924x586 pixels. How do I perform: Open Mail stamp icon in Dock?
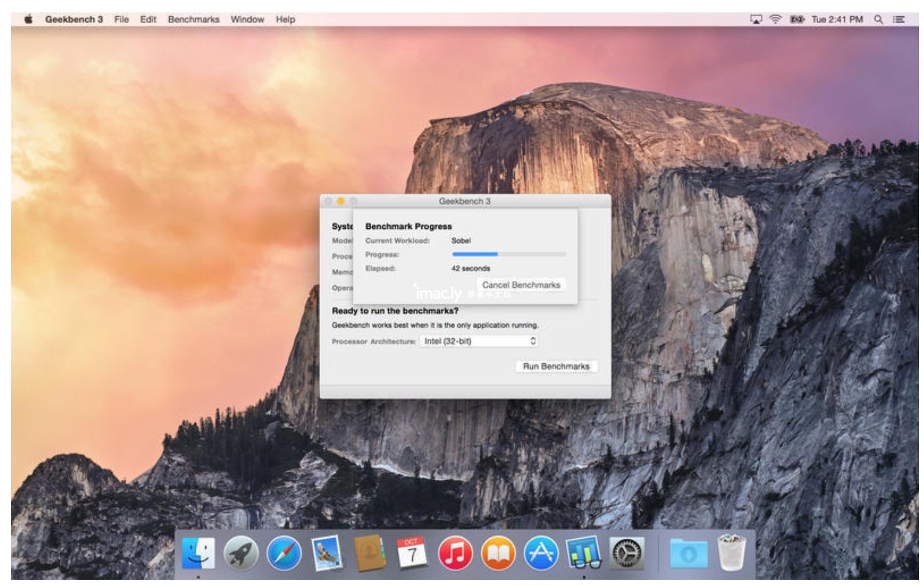click(x=327, y=553)
